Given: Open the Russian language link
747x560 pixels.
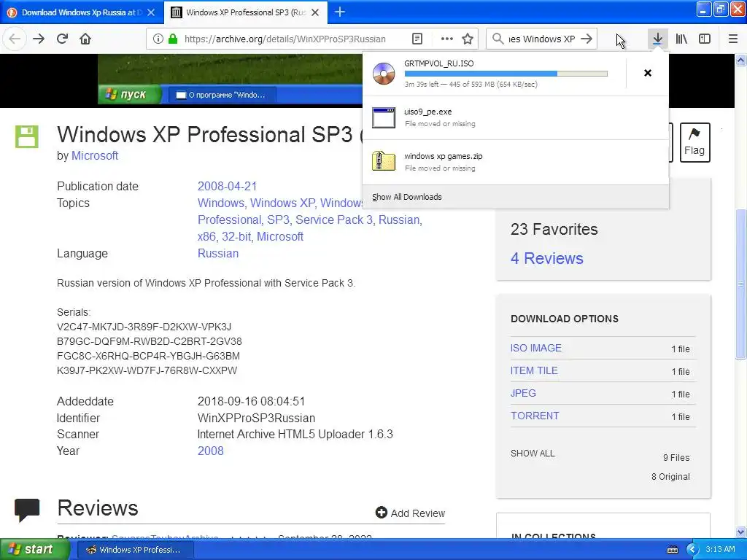Looking at the screenshot, I should (218, 253).
